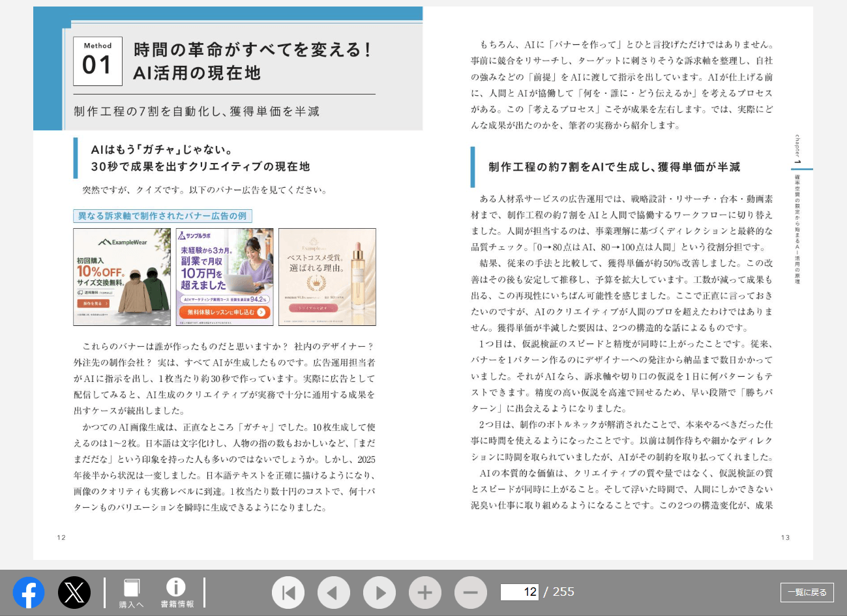Click heading 30秒で成果を出すクリエイティブの現在地
The height and width of the screenshot is (616, 847).
200,166
